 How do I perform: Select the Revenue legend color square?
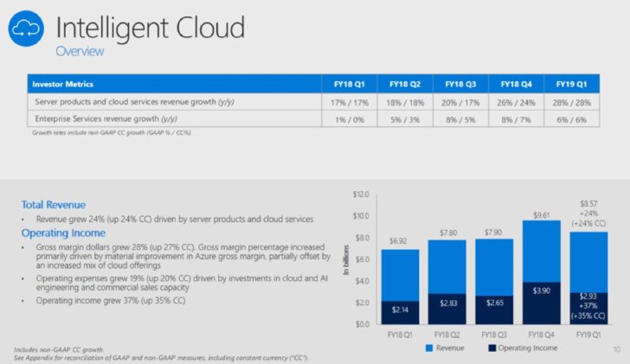click(429, 348)
